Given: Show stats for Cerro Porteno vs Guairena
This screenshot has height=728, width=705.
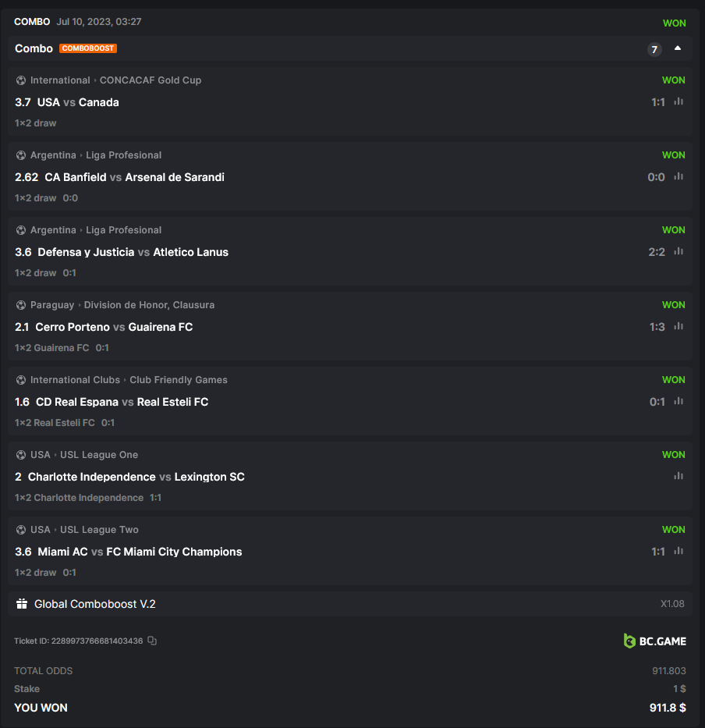Looking at the screenshot, I should (x=678, y=327).
